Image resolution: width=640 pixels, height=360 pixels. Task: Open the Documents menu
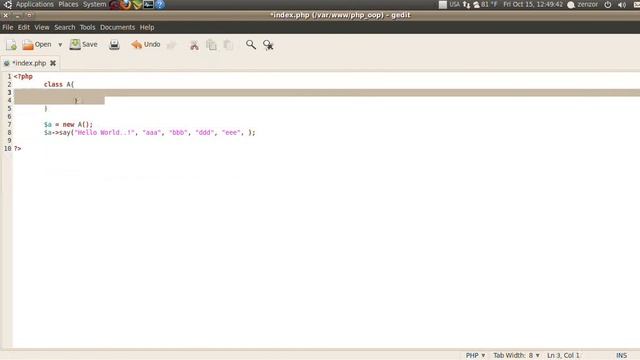[x=118, y=27]
